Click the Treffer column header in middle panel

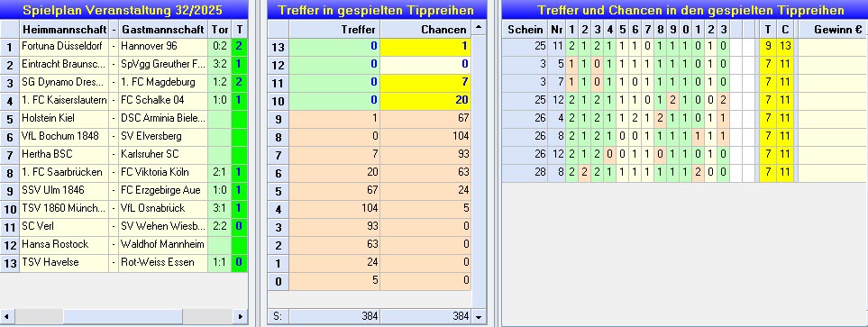pyautogui.click(x=333, y=30)
